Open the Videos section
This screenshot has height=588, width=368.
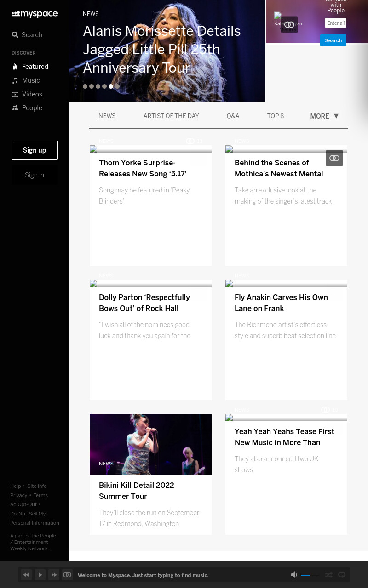coord(27,94)
